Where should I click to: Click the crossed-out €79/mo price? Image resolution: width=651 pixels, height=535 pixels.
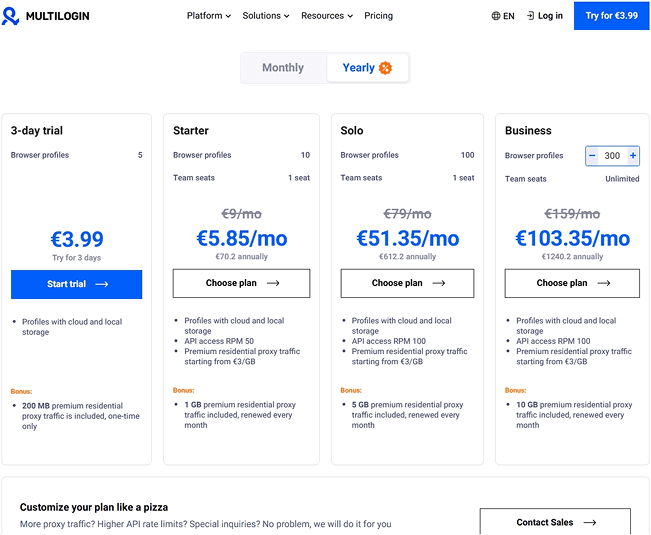click(407, 214)
